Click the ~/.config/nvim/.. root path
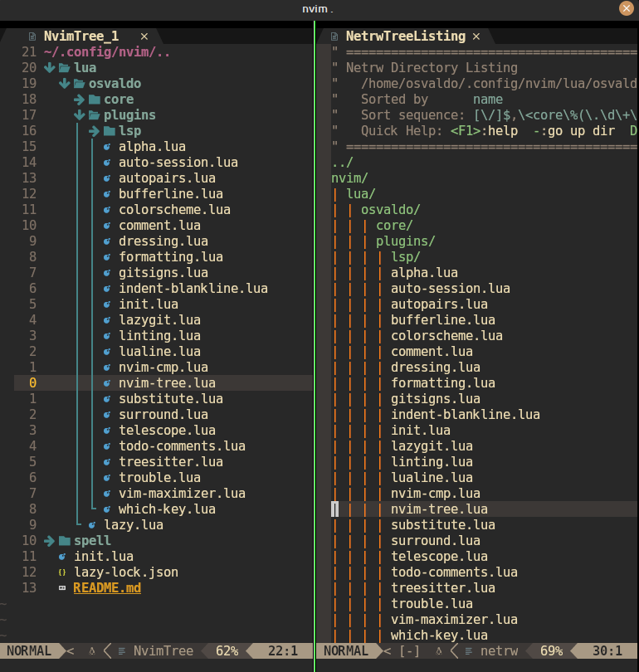The width and height of the screenshot is (639, 672). pyautogui.click(x=107, y=52)
